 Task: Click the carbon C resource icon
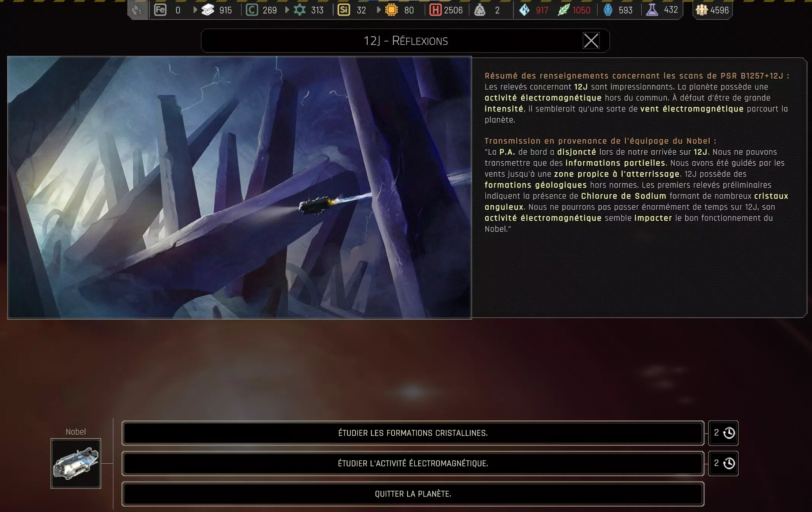252,10
